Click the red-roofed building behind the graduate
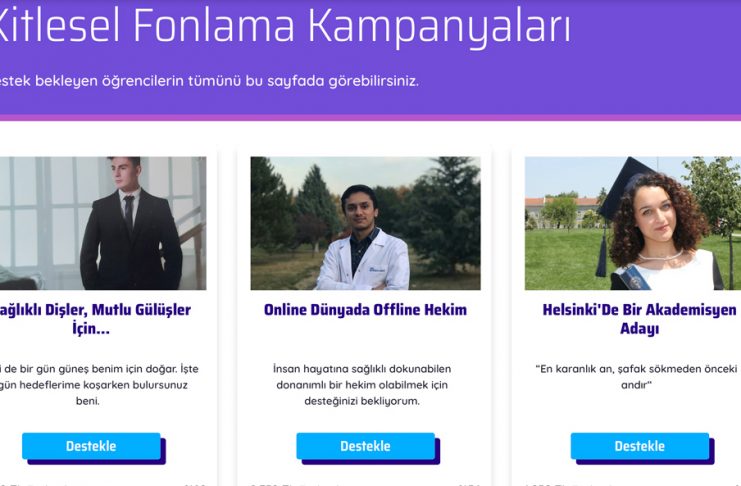 (562, 208)
